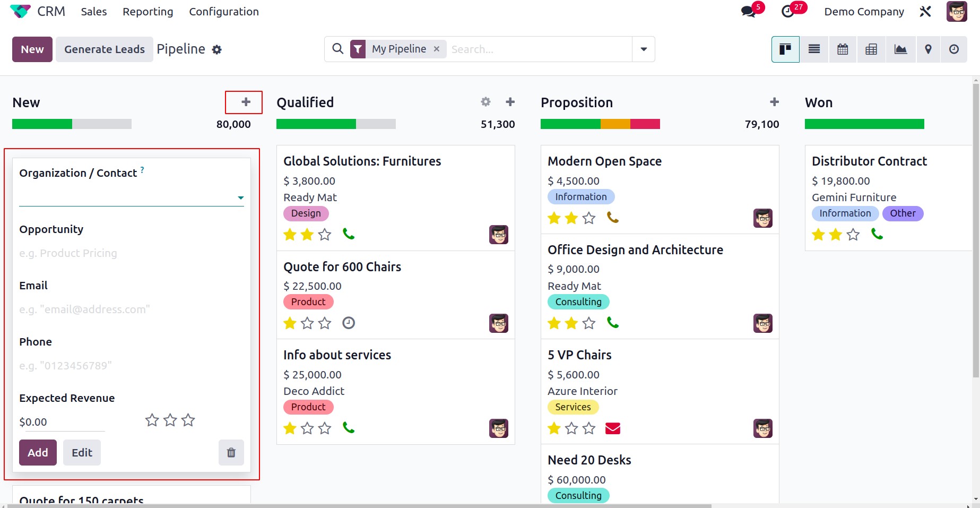This screenshot has height=508, width=980.
Task: Set third star on Distributor Contract card
Action: [853, 235]
